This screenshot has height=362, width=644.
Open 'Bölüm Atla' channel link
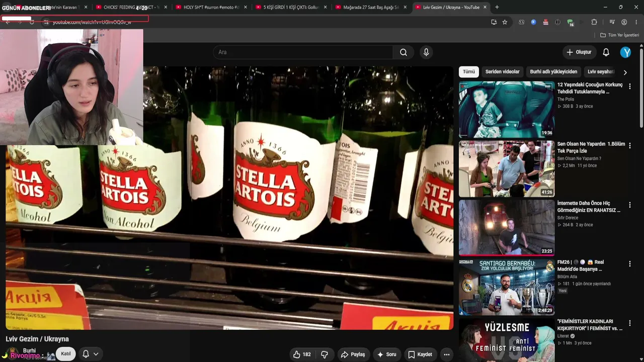coord(567,277)
